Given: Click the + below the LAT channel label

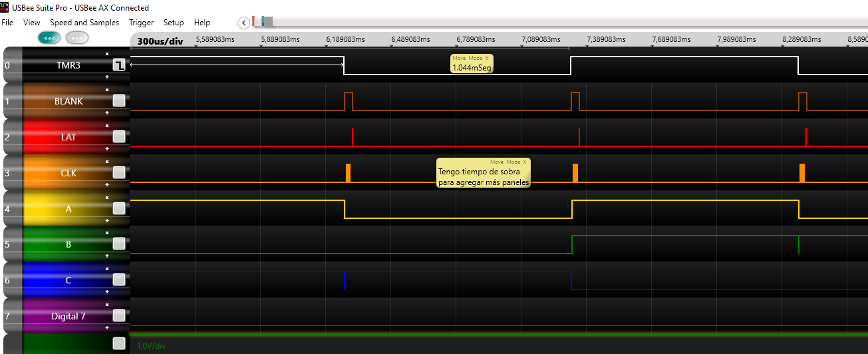Looking at the screenshot, I should point(107,149).
